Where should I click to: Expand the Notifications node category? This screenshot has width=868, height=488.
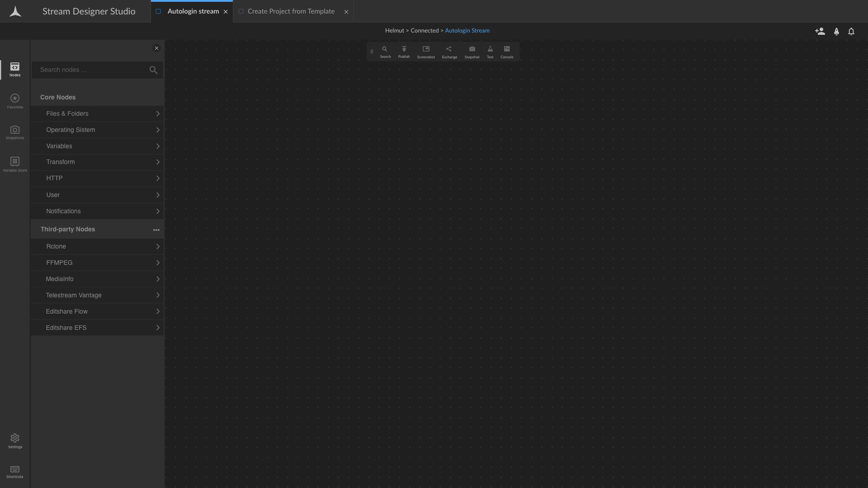pos(97,211)
